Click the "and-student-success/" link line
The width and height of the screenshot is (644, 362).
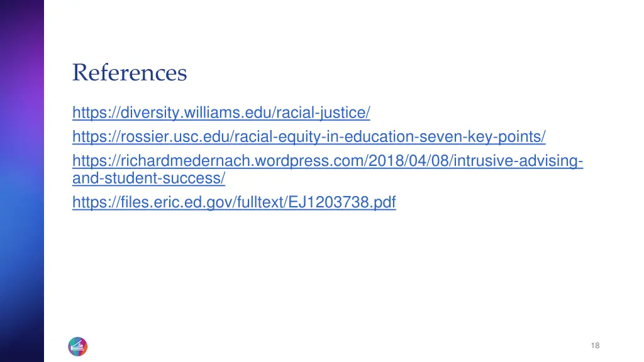pyautogui.click(x=148, y=178)
